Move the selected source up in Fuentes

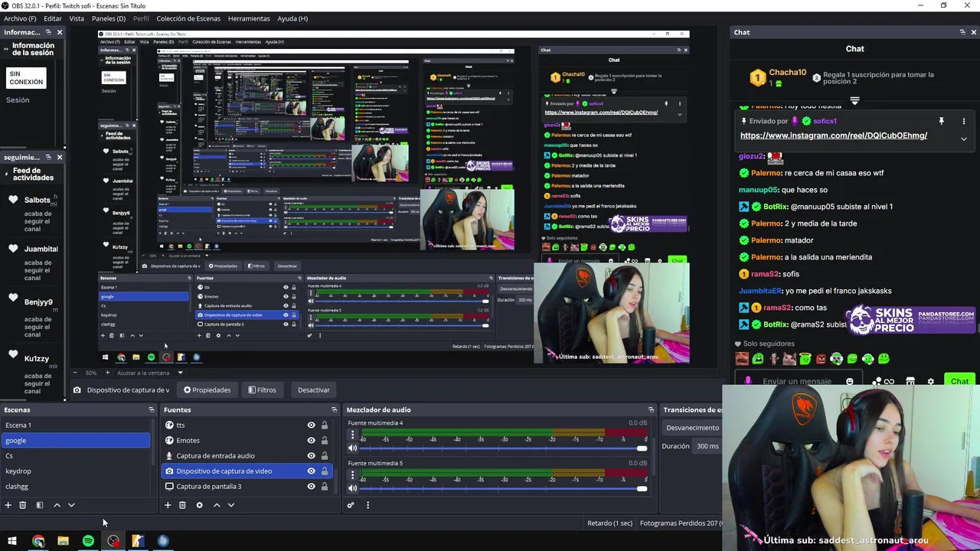click(217, 505)
